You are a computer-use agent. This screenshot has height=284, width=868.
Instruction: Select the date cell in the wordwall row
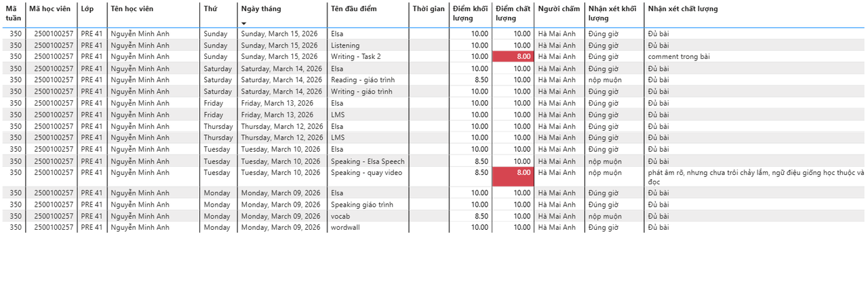(281, 228)
